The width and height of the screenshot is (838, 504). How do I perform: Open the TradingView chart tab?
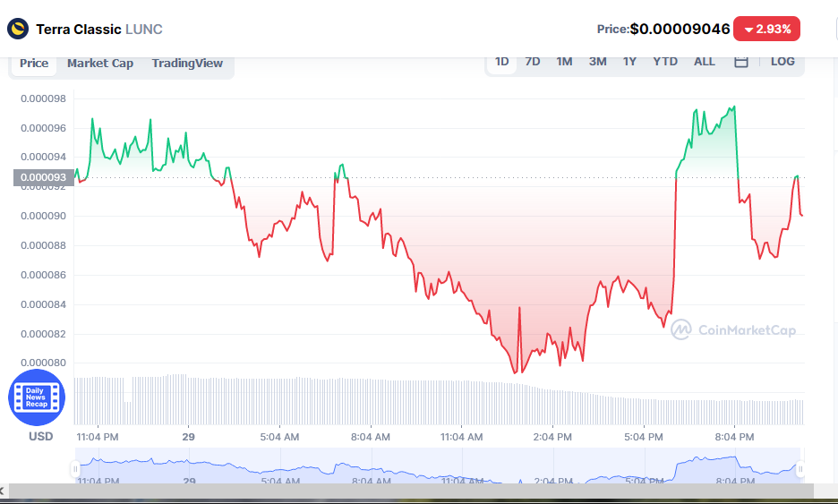[187, 64]
